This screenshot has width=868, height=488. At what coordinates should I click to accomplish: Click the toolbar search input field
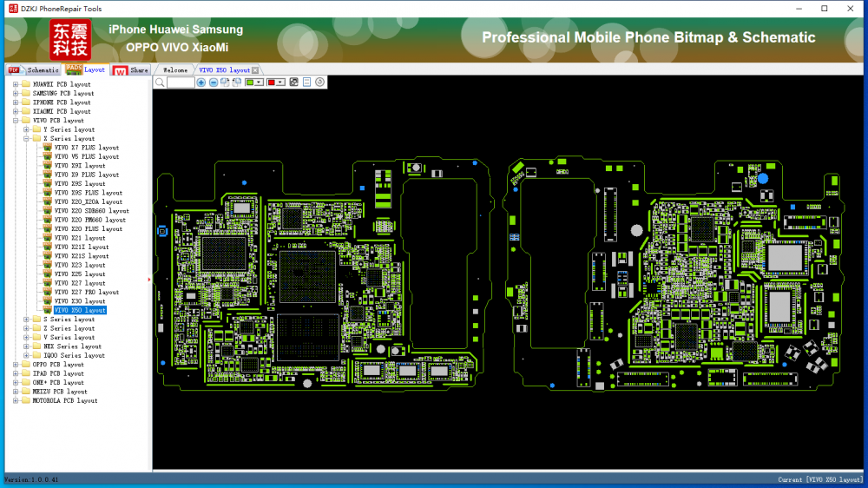(x=181, y=82)
